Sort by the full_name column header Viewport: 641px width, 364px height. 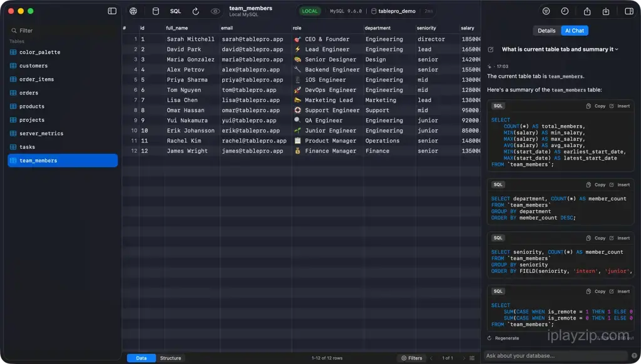tap(192, 28)
